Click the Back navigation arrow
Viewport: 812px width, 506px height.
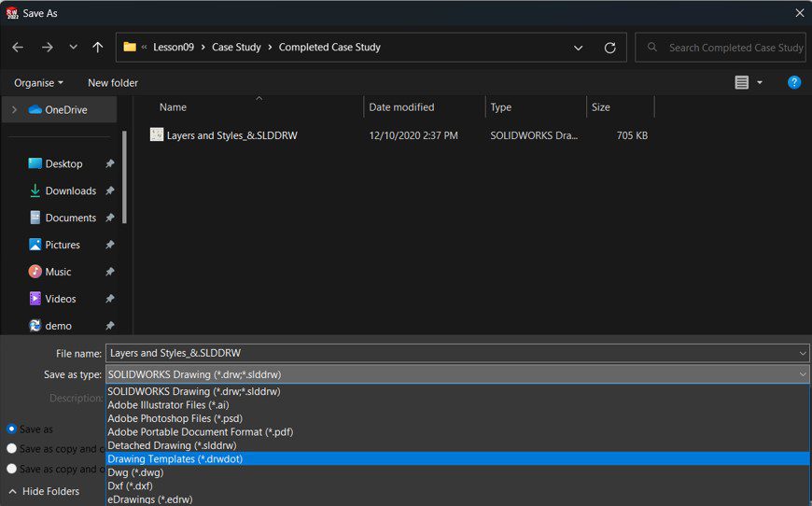(x=18, y=48)
